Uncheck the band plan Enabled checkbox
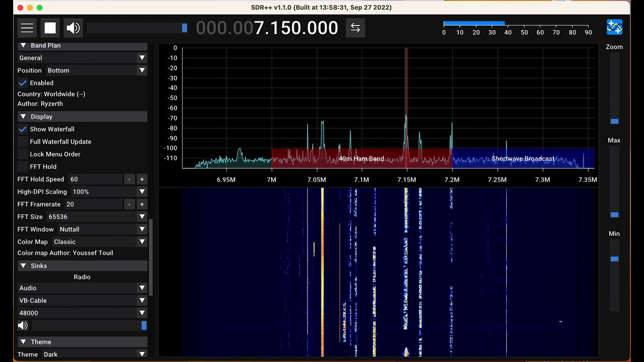644x362 pixels. pyautogui.click(x=23, y=83)
